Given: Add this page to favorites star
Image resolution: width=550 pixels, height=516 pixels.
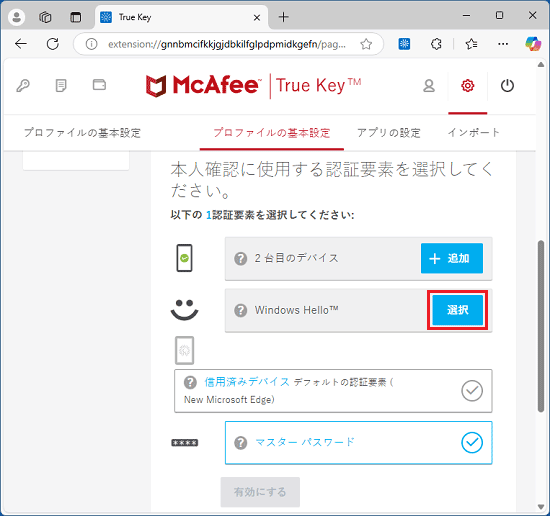Looking at the screenshot, I should pyautogui.click(x=366, y=44).
